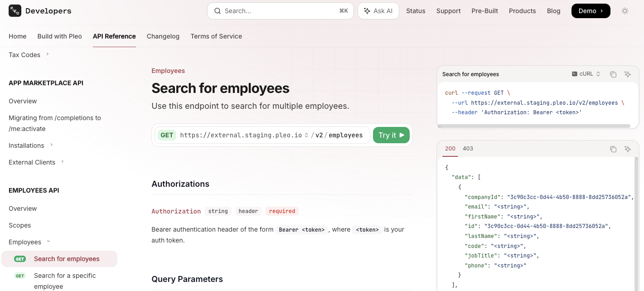Click the GET badge on the endpoint bar

click(x=167, y=135)
